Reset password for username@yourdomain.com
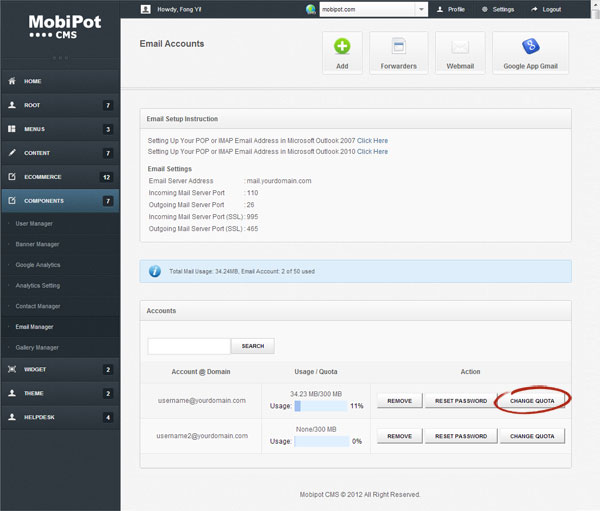This screenshot has width=600, height=511. point(461,401)
